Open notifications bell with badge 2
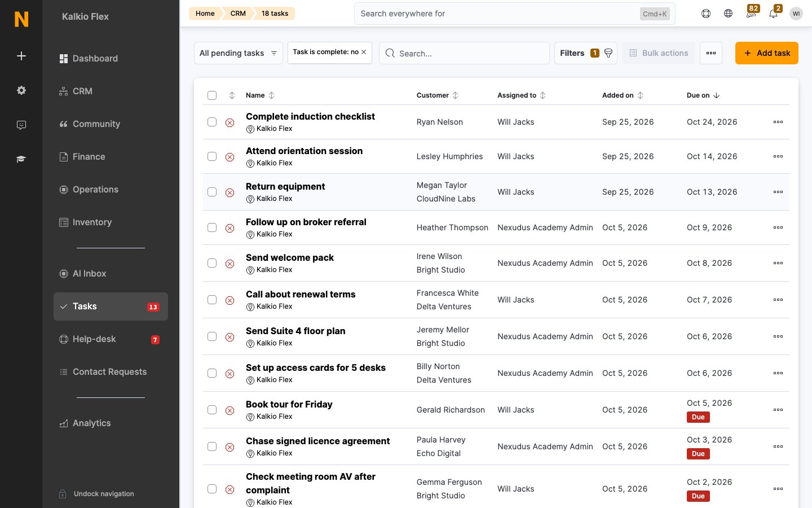 [774, 12]
